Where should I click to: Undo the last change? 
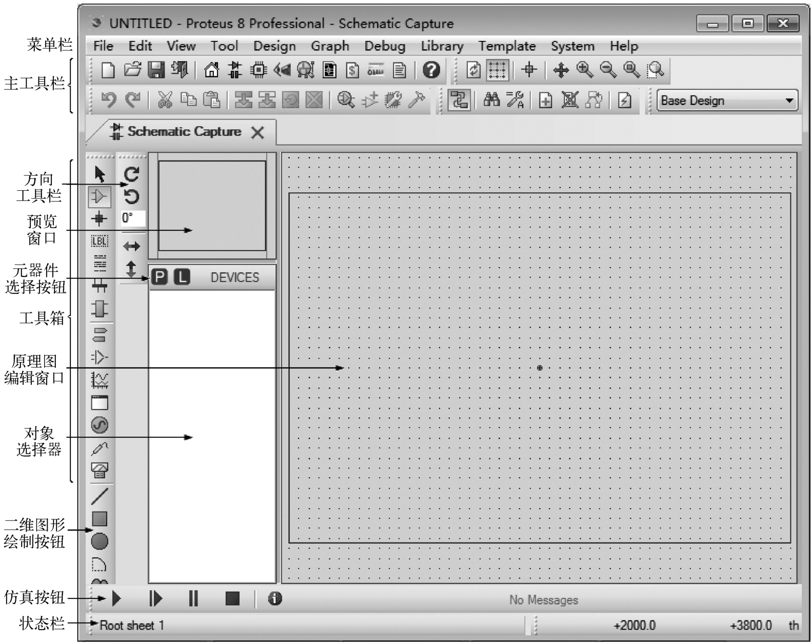[108, 100]
